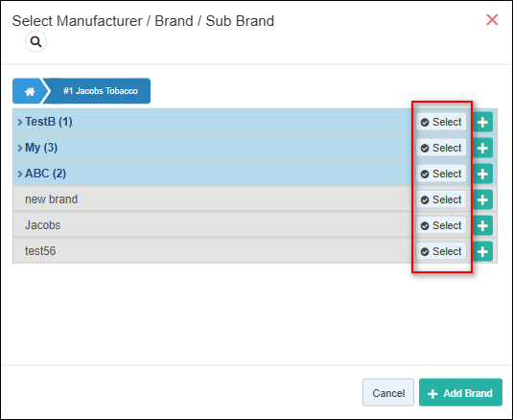
Task: Expand the TestB (1) chevron
Action: tap(20, 122)
